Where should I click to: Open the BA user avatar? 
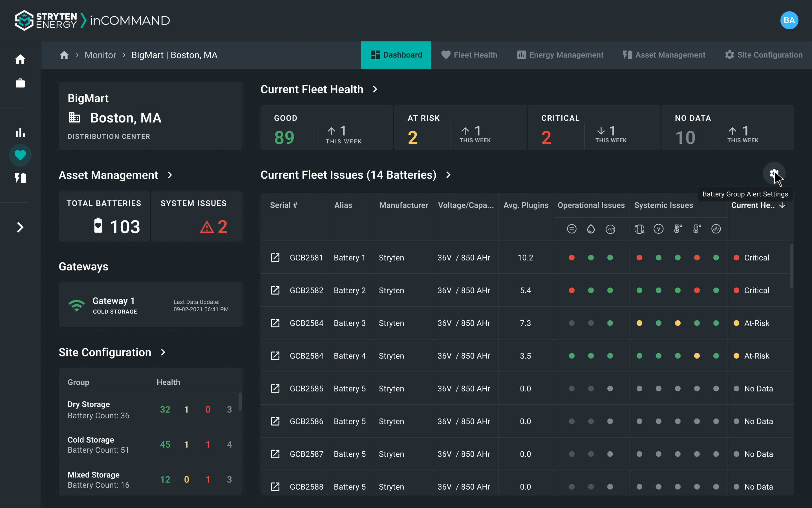[789, 21]
